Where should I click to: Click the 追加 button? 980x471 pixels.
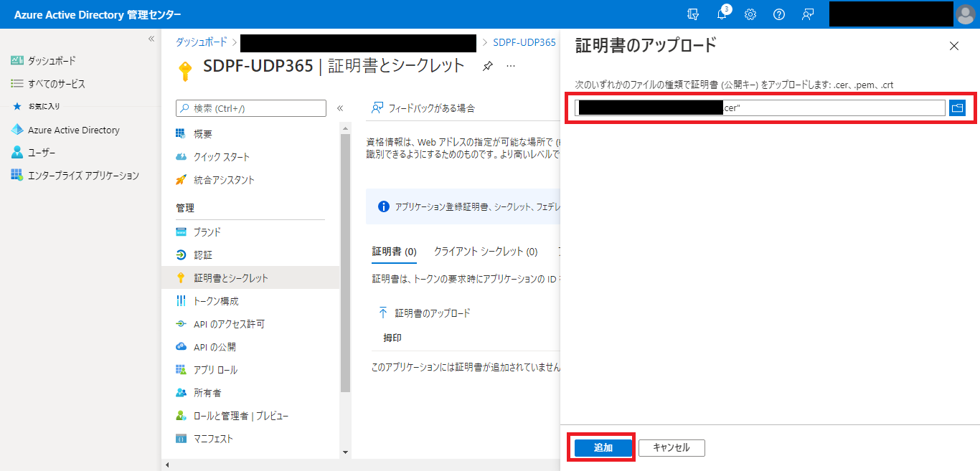pyautogui.click(x=603, y=448)
